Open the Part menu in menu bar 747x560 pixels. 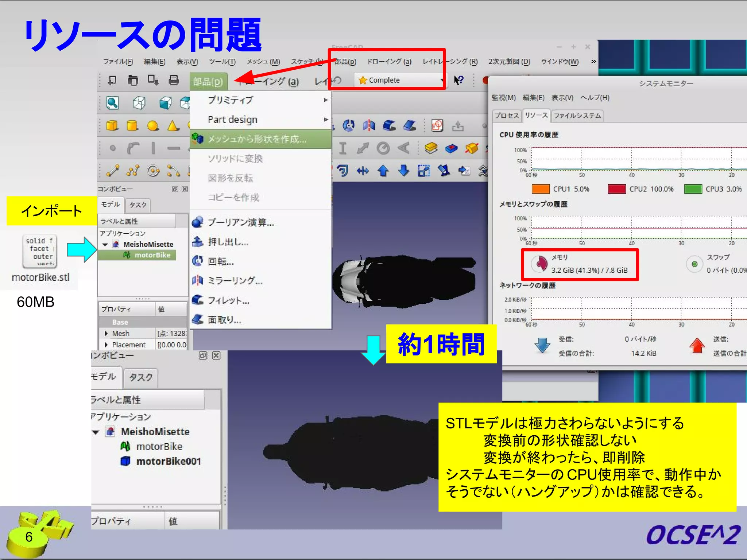tap(345, 61)
